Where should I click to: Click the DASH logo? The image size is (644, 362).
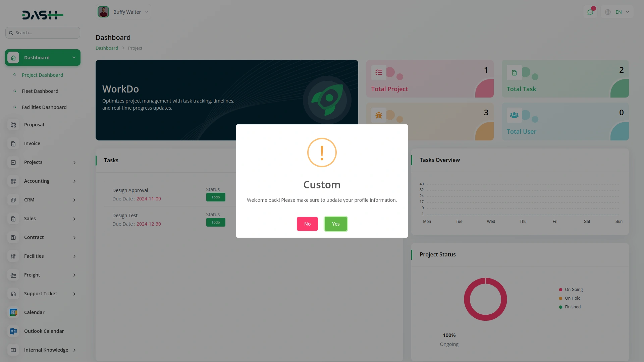(43, 15)
